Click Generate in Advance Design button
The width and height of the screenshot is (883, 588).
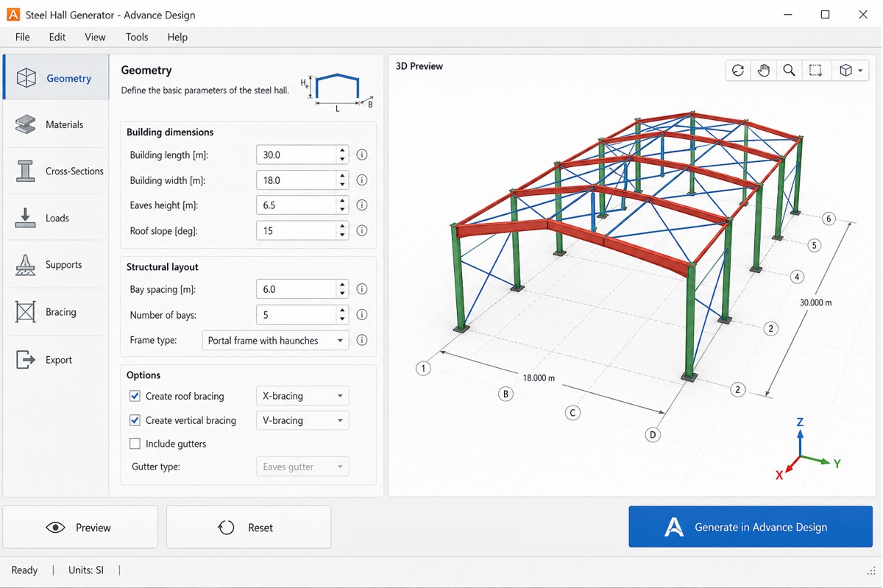751,526
